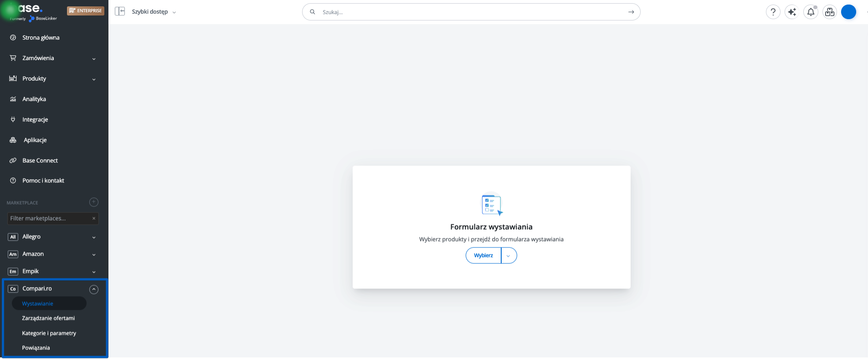Clear the marketplace filter with X
The height and width of the screenshot is (359, 868).
click(x=94, y=219)
